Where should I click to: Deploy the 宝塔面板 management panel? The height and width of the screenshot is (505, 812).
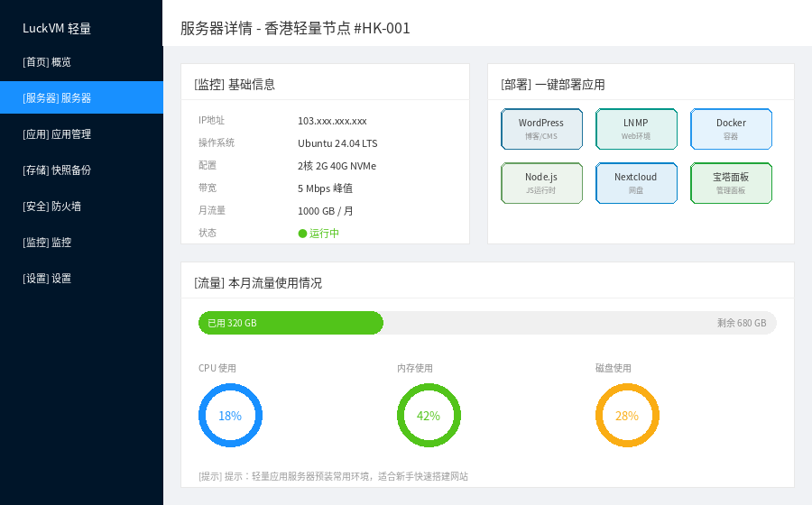coord(731,183)
